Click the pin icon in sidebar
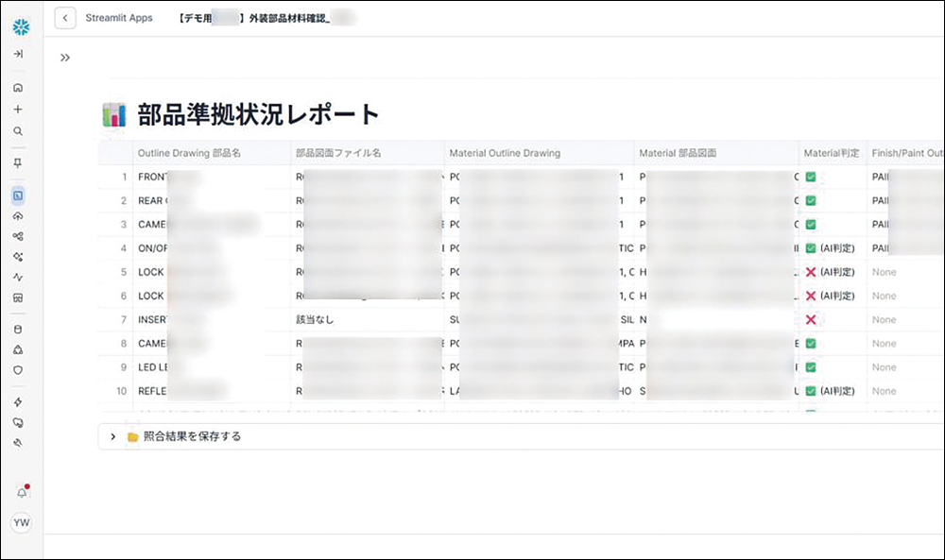The image size is (945, 560). point(18,162)
